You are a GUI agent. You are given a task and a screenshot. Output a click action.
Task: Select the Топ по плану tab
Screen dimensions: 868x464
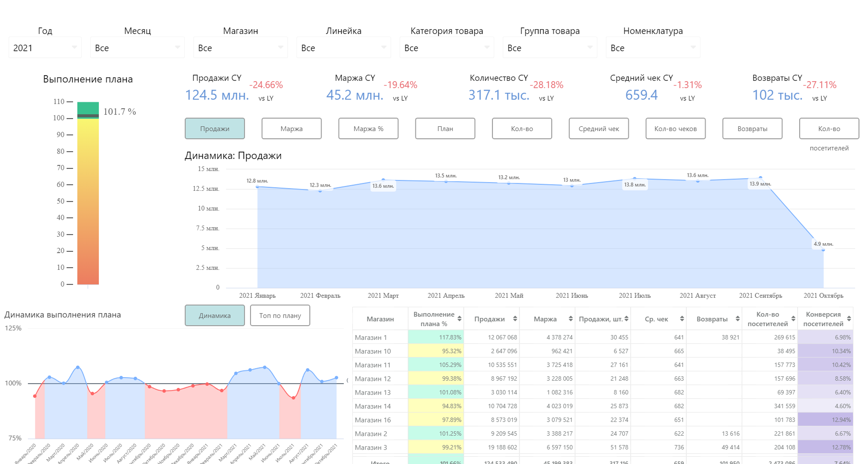[280, 315]
